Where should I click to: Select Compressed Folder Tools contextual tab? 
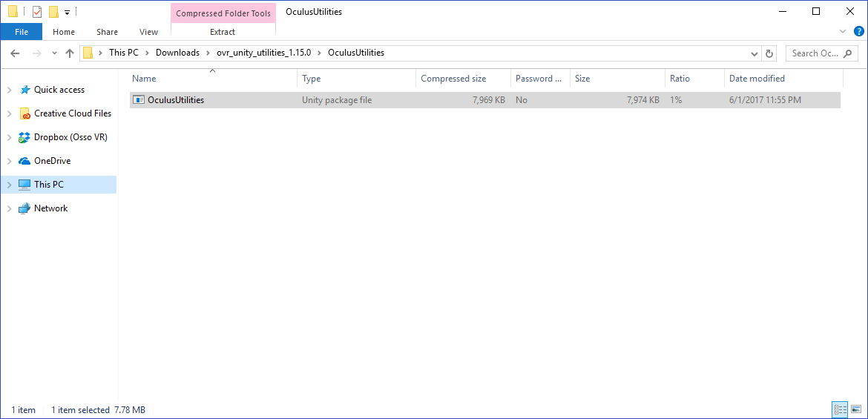(223, 13)
